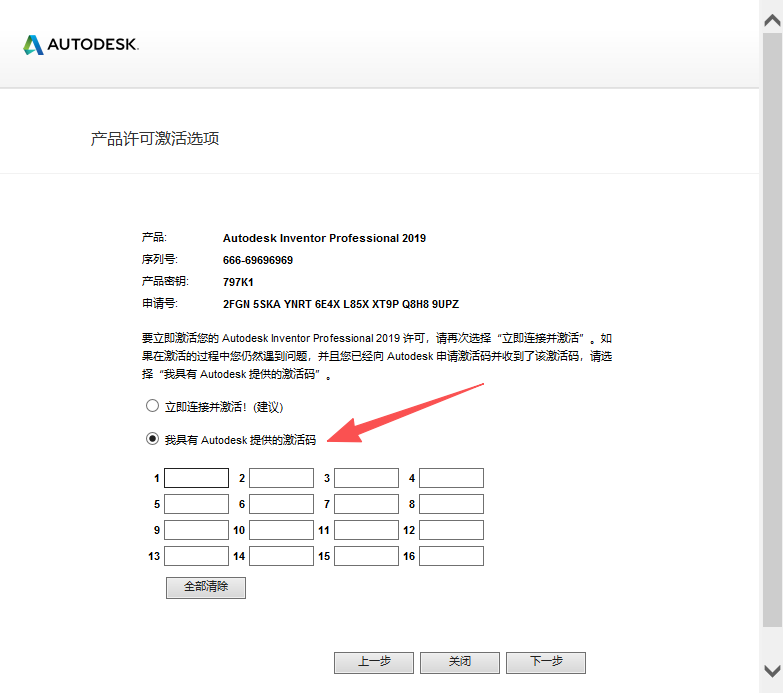Click the 全部清除 button

click(x=206, y=587)
